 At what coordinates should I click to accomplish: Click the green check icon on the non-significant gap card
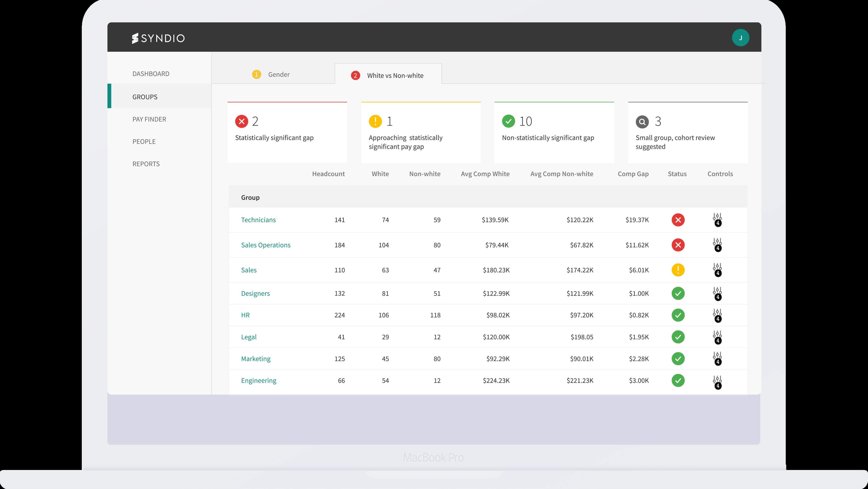508,121
